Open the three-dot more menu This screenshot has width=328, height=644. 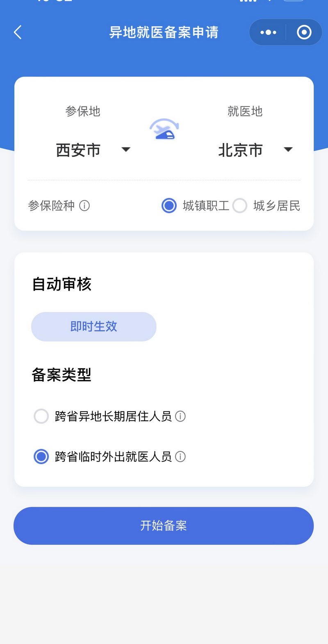[x=268, y=32]
